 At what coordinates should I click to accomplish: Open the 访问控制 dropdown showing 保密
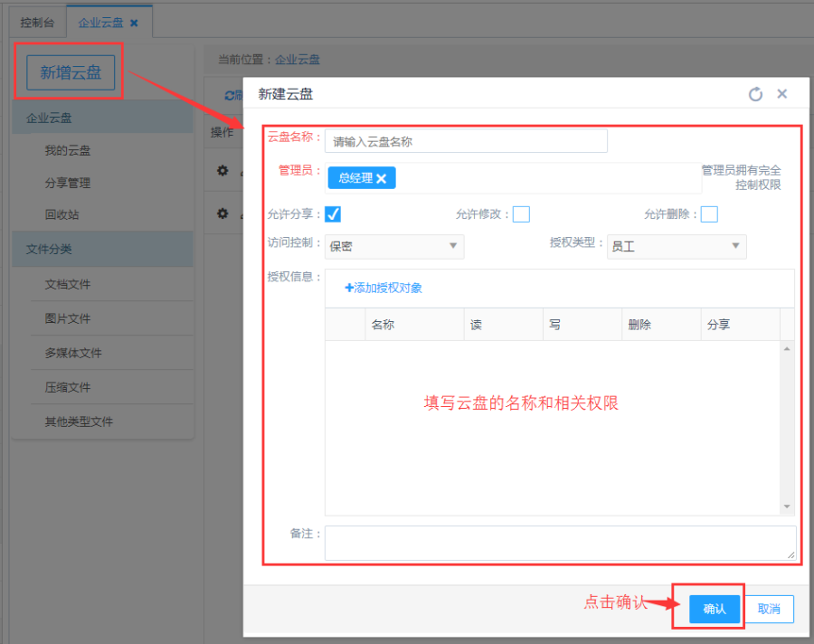click(x=394, y=246)
